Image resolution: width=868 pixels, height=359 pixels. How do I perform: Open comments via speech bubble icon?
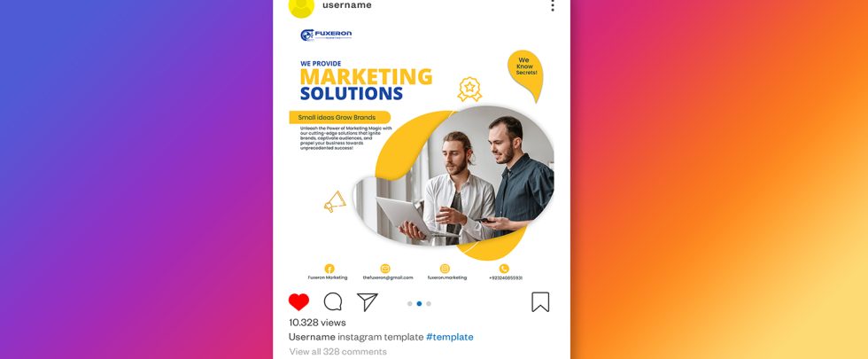tap(333, 302)
